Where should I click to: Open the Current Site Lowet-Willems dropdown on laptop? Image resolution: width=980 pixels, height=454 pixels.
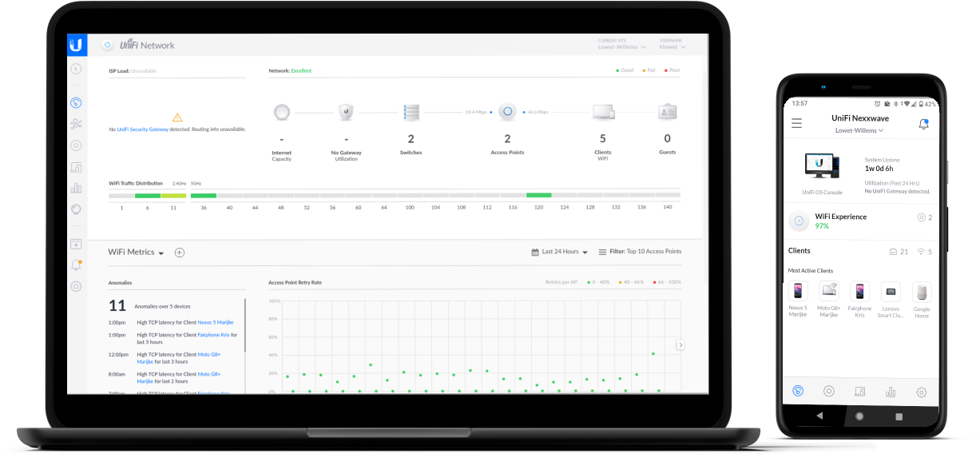(x=622, y=44)
